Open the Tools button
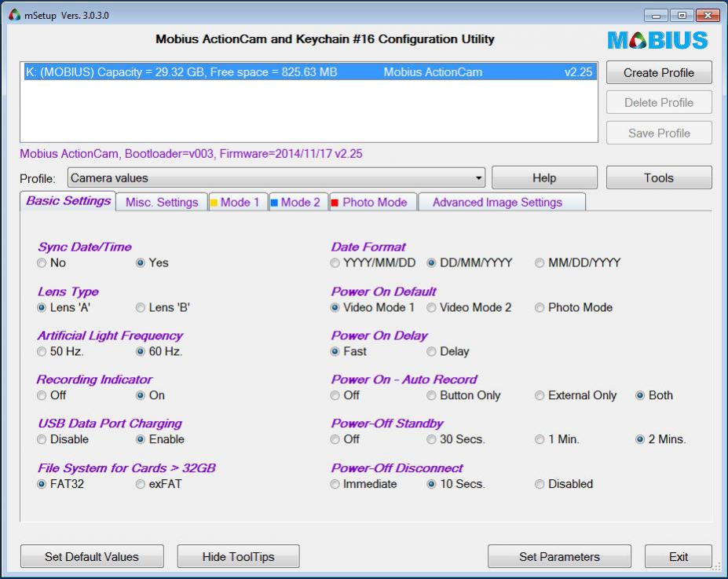Screen dimensions: 728x579 coord(658,178)
